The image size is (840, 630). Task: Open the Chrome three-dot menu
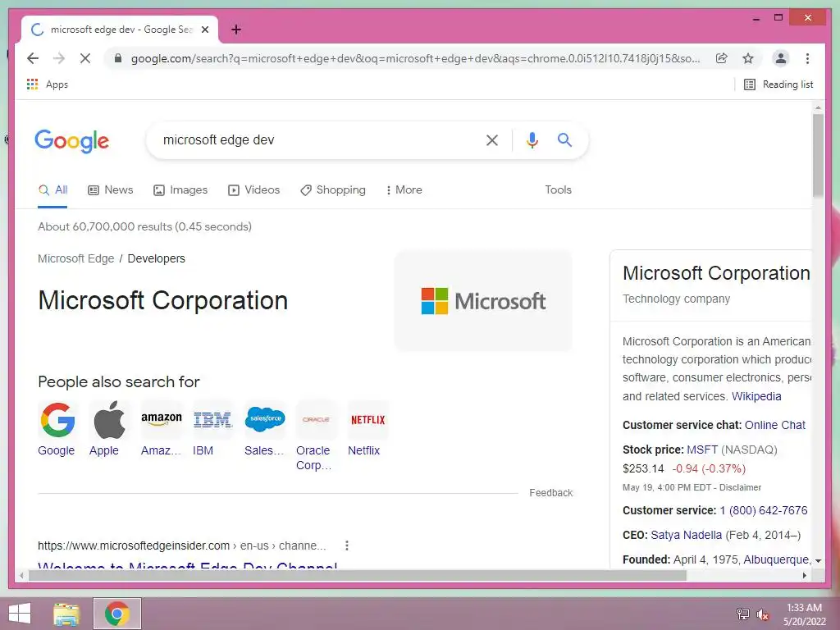pos(807,58)
